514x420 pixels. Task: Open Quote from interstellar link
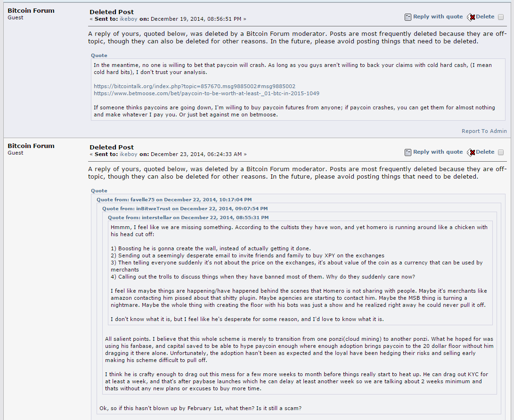[x=188, y=217]
